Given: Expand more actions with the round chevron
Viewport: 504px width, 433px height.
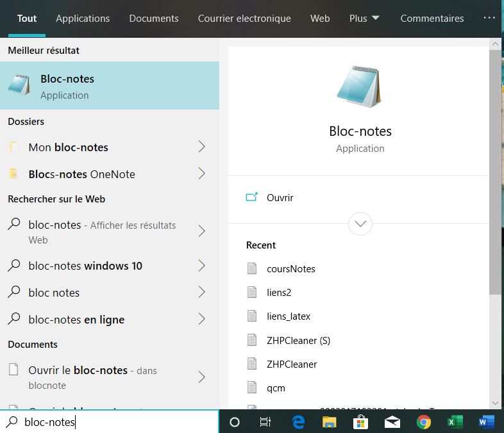Looking at the screenshot, I should tap(360, 224).
